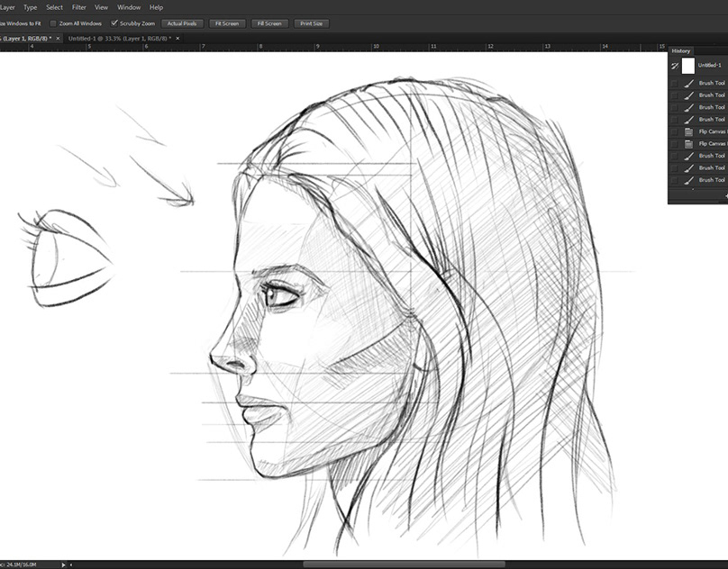The image size is (728, 569).
Task: Click the horizontal scrollbar thumb at bottom
Action: click(x=404, y=564)
